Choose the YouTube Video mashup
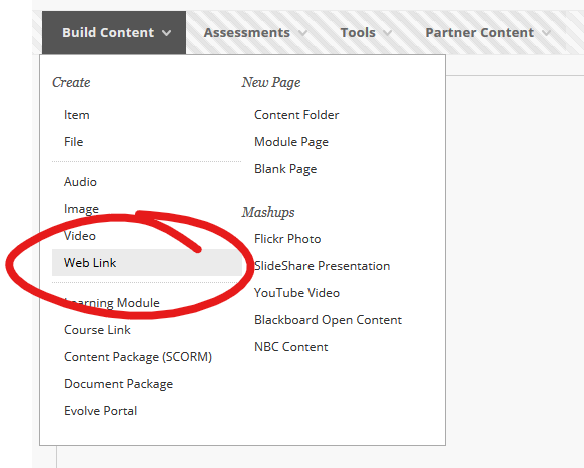 (297, 293)
